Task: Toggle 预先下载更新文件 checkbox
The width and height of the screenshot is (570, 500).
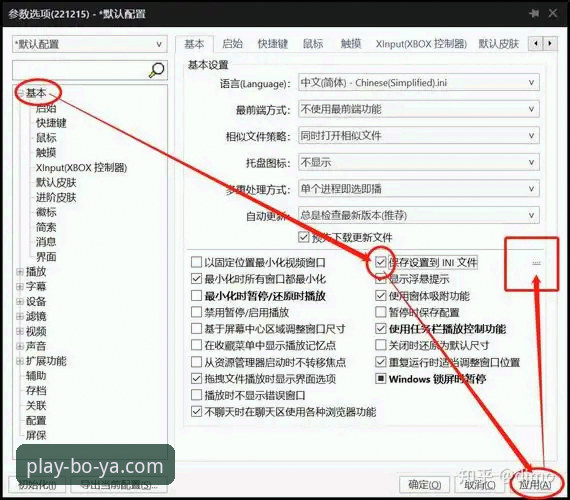Action: (x=304, y=237)
